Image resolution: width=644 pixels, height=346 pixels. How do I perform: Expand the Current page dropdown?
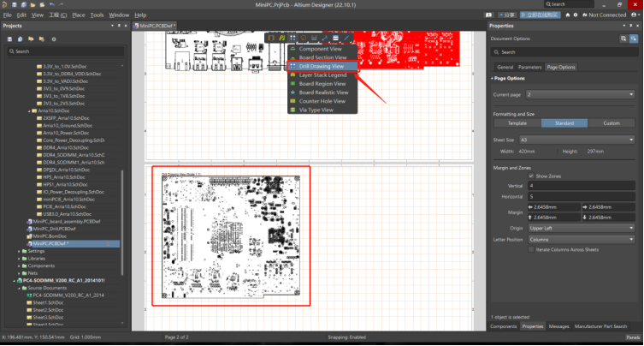point(583,94)
